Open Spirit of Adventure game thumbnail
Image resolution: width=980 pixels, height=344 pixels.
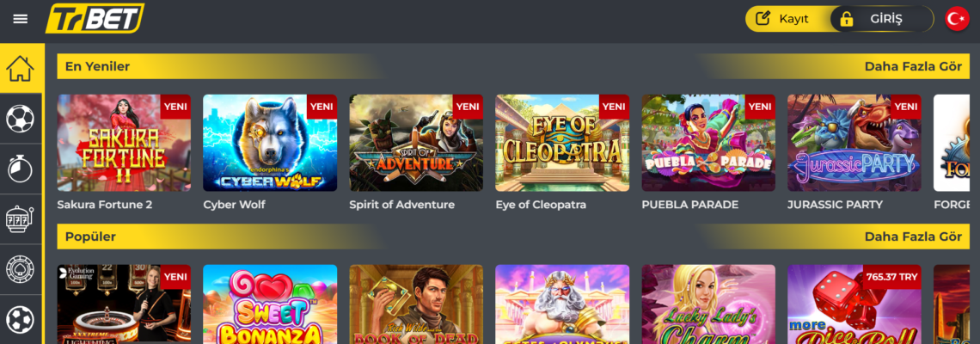(x=416, y=143)
